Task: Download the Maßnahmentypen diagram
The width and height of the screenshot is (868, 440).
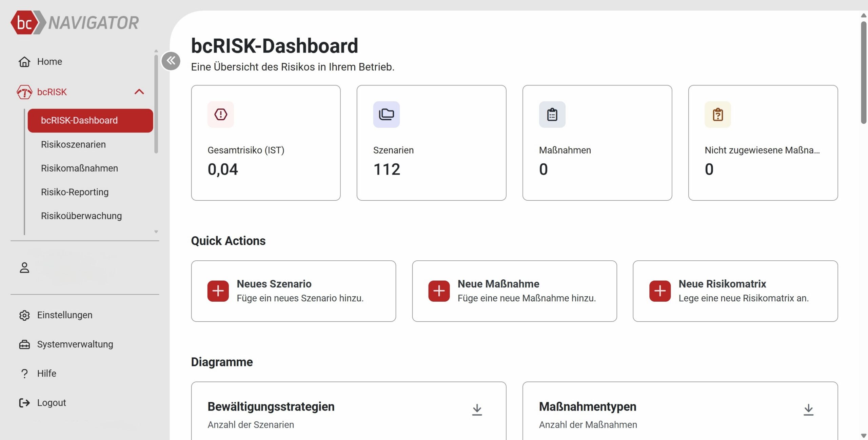Action: coord(808,409)
